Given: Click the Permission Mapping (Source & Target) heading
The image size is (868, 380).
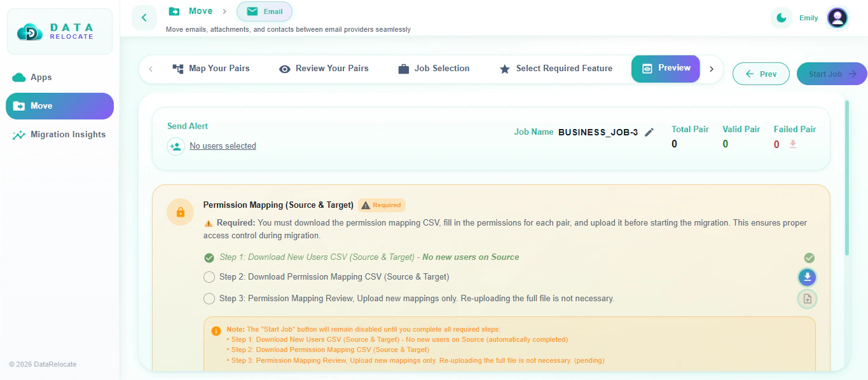Looking at the screenshot, I should 279,205.
